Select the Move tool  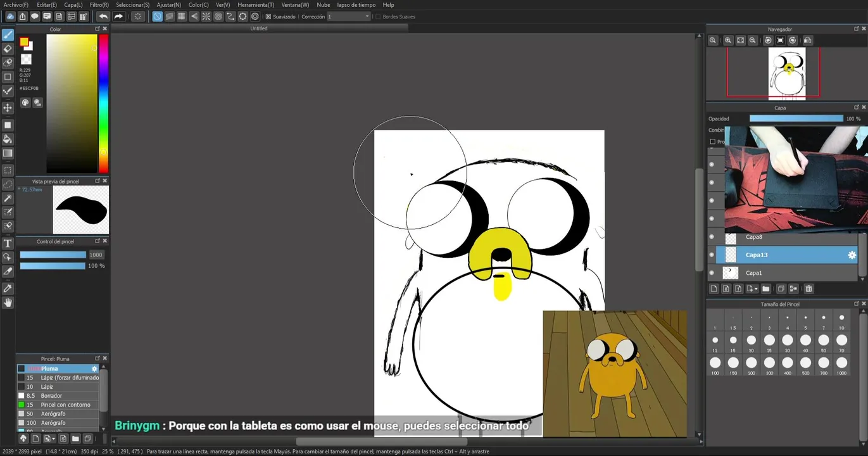pyautogui.click(x=8, y=108)
